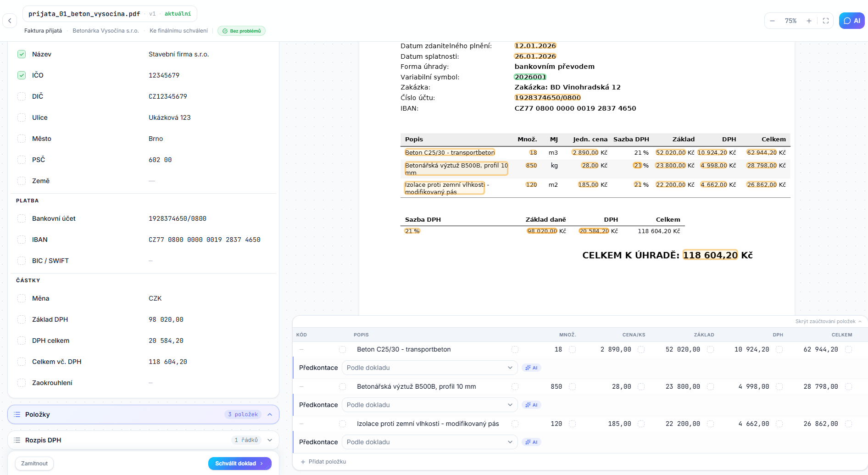Screen dimensions: 868x475
Task: Check the IBAN field checkbox
Action: [22, 240]
